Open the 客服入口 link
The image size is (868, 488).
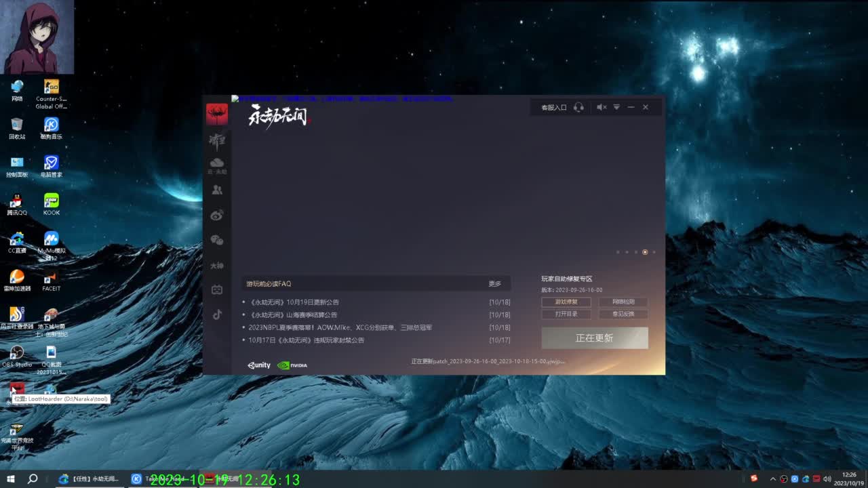tap(553, 107)
